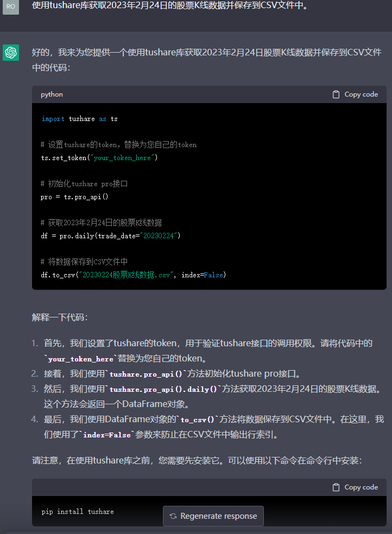Click comment '# 获取2023年2月24日的股票K线数据'
The height and width of the screenshot is (534, 392).
[x=101, y=223]
